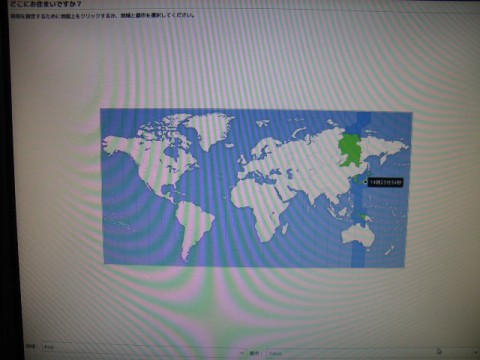Click the "どこにお住まいですか？" heading

(x=45, y=4)
